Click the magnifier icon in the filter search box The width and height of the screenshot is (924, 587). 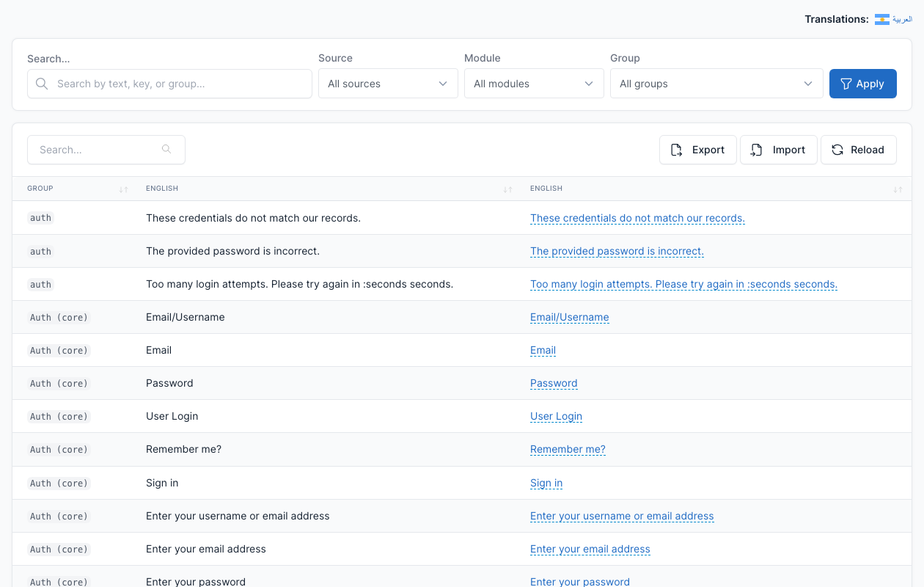(42, 84)
